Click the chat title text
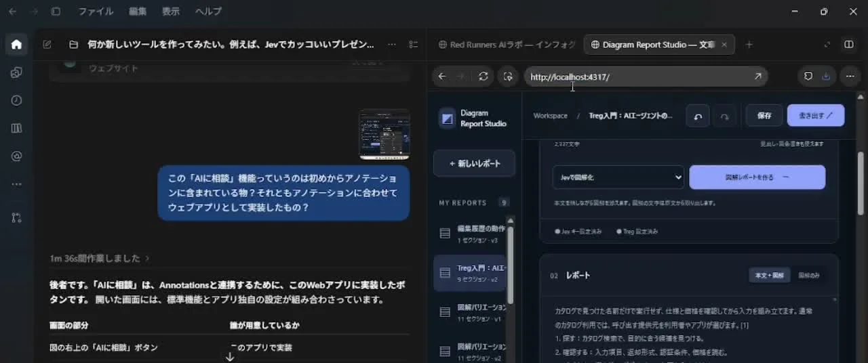868x363 pixels. [x=231, y=45]
